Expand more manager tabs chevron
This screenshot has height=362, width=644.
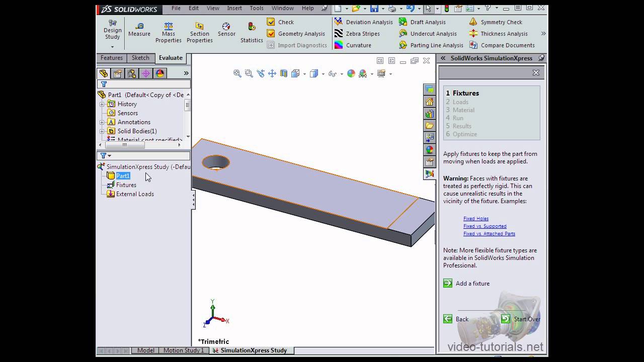(186, 73)
